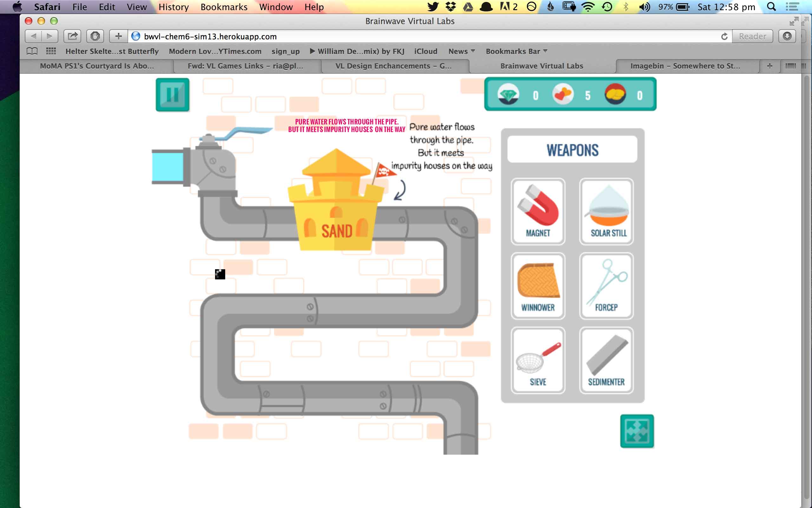Click the clock showing Sat 12:58 pm

click(726, 7)
